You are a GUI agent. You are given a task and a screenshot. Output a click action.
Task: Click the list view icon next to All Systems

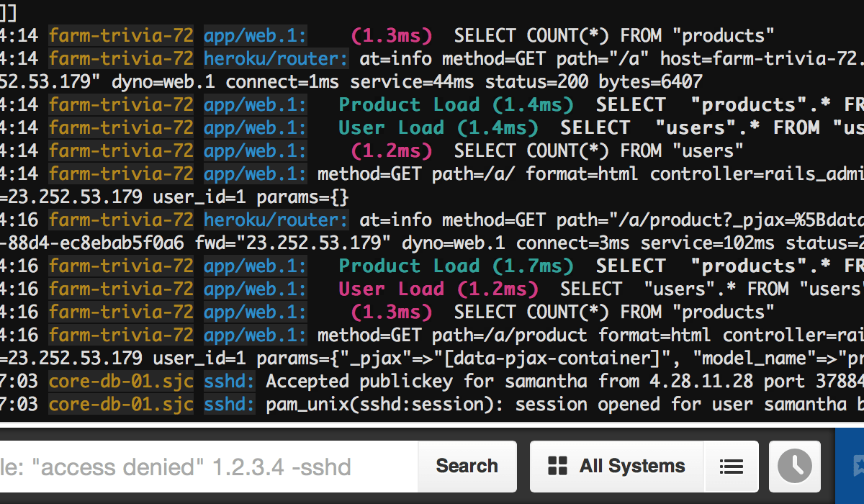coord(732,466)
